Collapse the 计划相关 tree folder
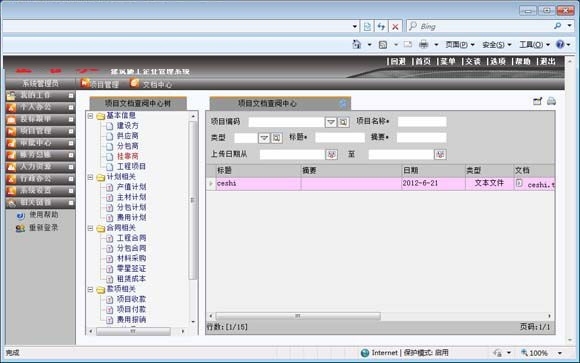 click(x=90, y=177)
